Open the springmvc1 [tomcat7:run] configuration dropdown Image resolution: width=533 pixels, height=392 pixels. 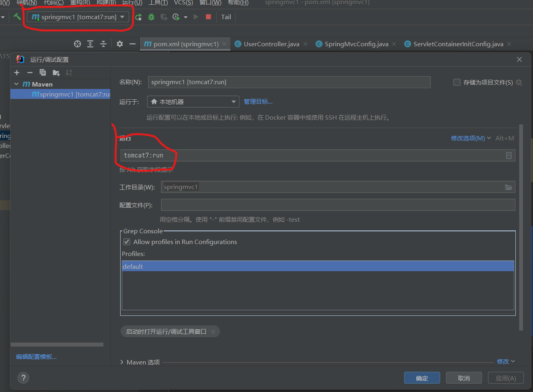click(78, 17)
